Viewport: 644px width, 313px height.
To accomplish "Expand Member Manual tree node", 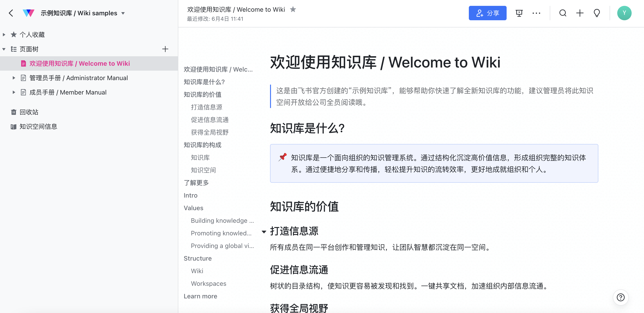I will point(14,92).
